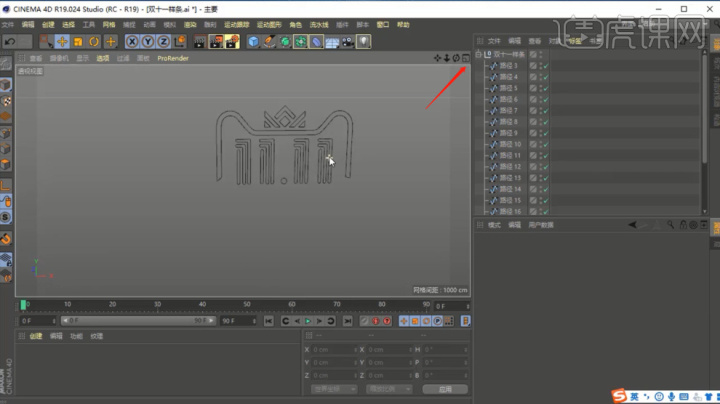Toggle visibility dots of 路径 5
This screenshot has height=404, width=720.
(540, 88)
